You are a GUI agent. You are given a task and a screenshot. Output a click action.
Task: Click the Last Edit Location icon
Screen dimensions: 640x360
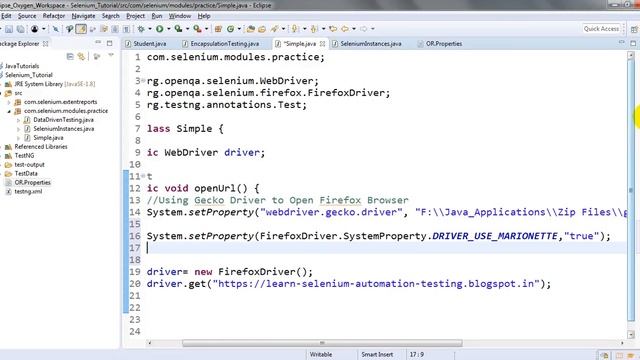tap(333, 29)
